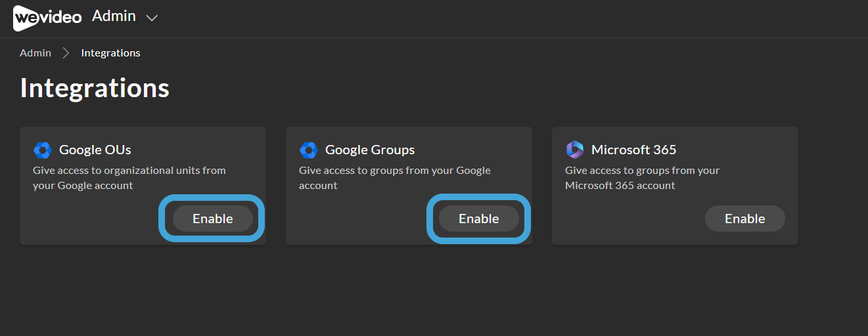Click the Integrations page heading
868x336 pixels.
pyautogui.click(x=95, y=87)
